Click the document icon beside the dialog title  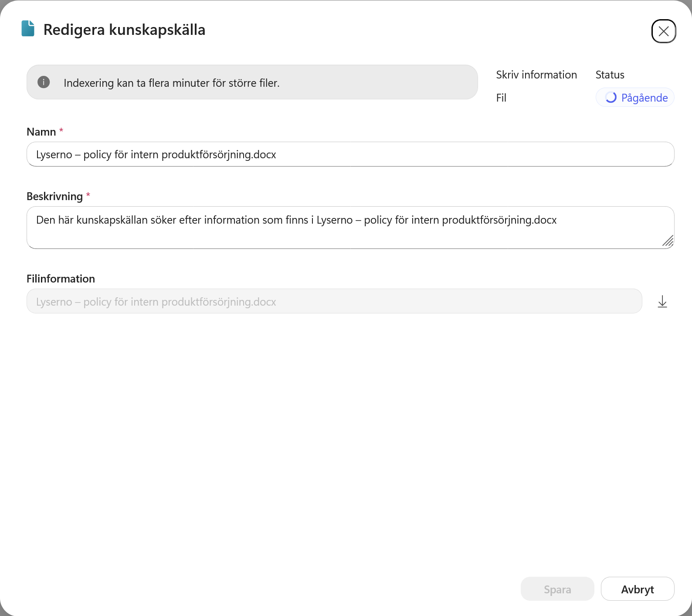point(28,29)
